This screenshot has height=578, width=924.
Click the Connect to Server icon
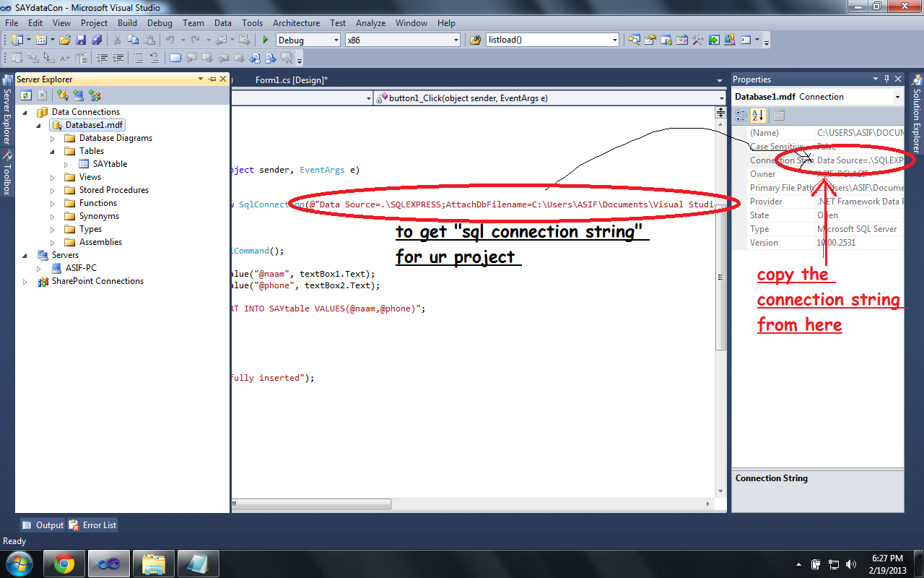[79, 95]
